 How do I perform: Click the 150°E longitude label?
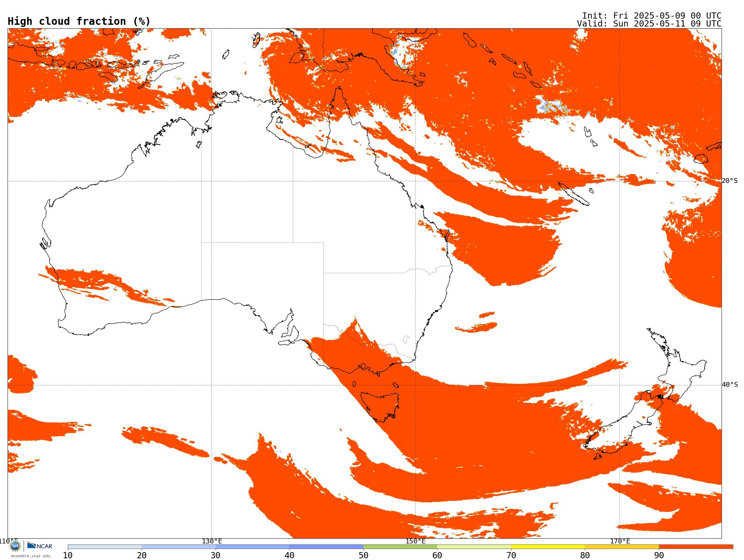click(x=415, y=541)
